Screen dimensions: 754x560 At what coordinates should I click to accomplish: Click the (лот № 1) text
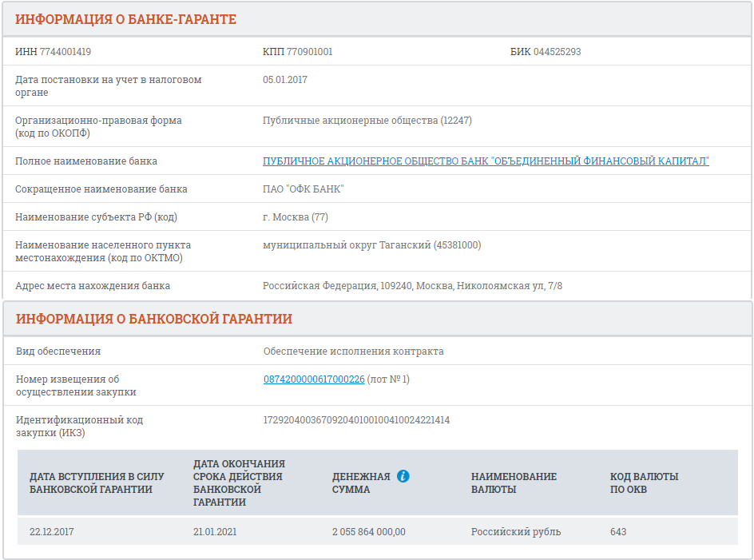(x=388, y=379)
